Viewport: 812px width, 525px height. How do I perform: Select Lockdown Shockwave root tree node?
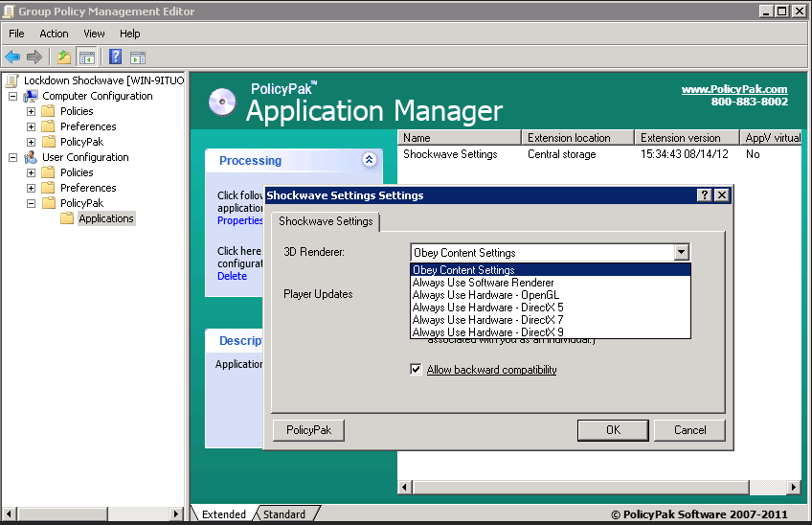pos(103,80)
